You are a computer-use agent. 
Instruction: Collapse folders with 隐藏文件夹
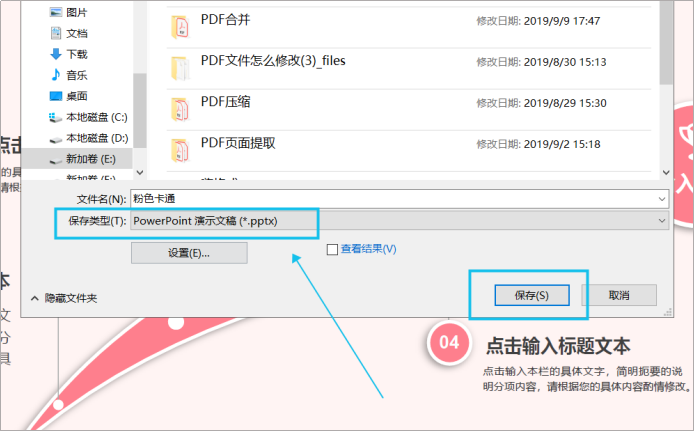pyautogui.click(x=64, y=298)
